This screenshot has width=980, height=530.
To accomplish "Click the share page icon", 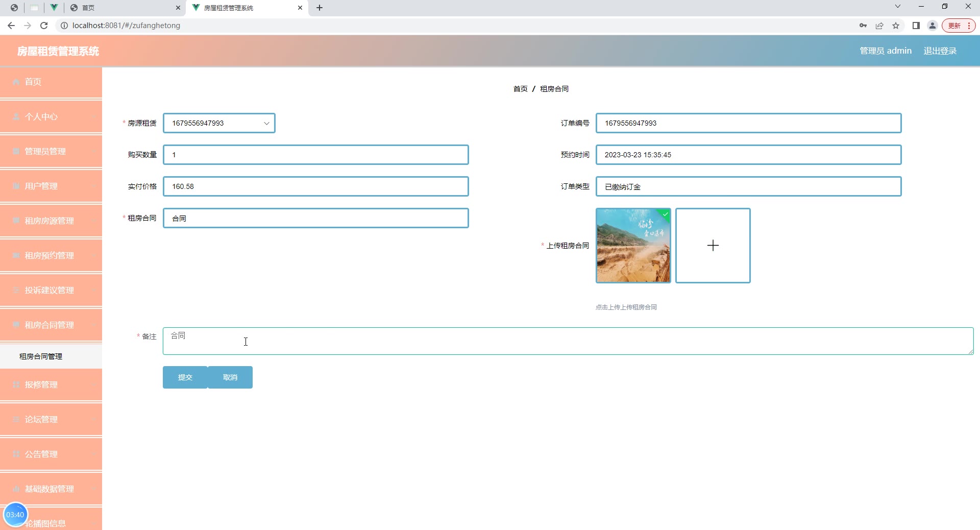I will click(879, 26).
